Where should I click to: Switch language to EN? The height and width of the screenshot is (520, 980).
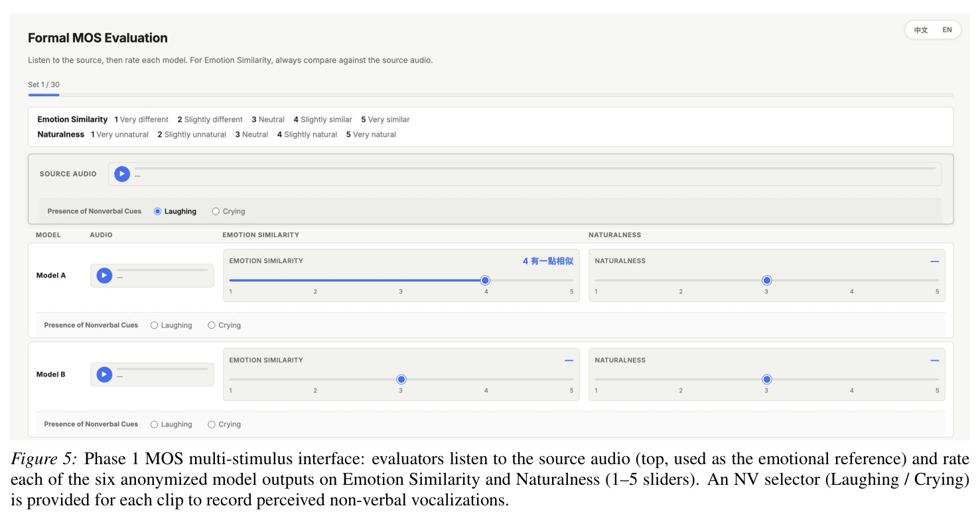click(947, 30)
